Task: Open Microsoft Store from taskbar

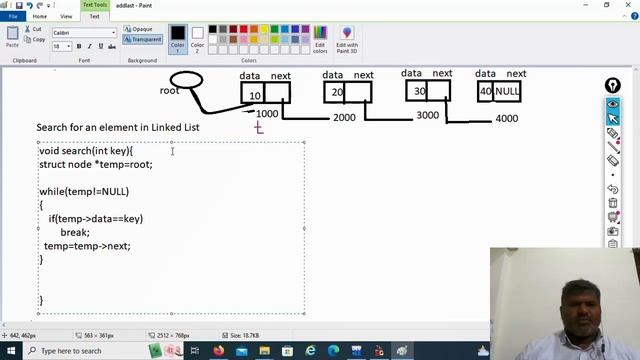Action: [x=287, y=351]
